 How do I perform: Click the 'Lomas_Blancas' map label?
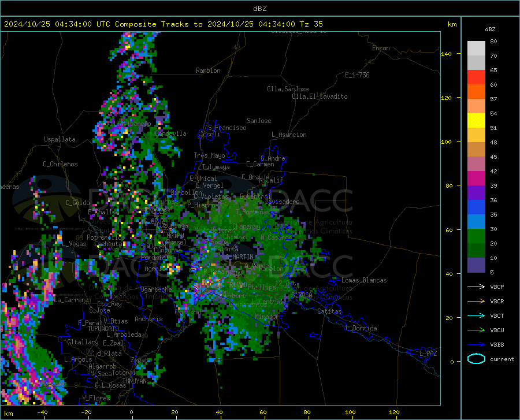tap(364, 280)
